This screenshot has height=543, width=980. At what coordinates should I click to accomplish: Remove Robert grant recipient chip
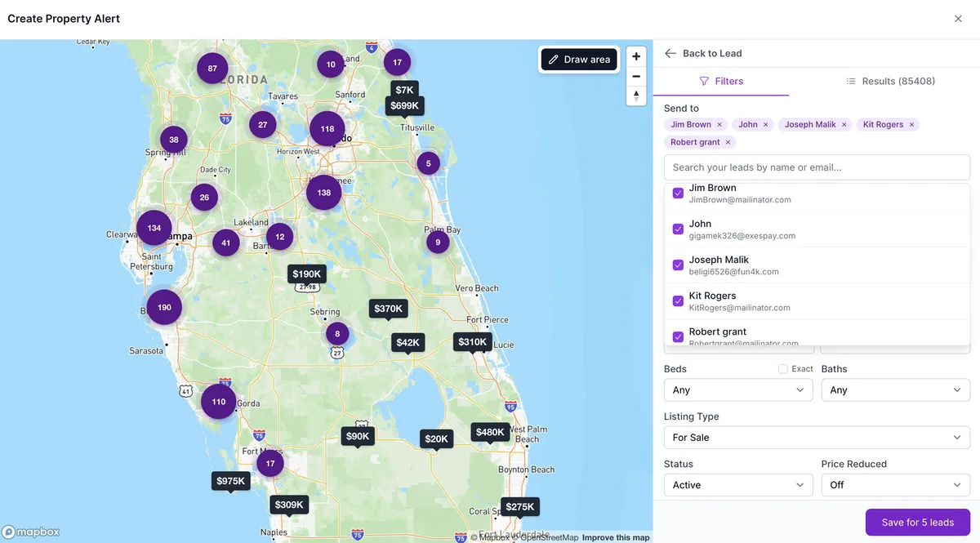[728, 142]
